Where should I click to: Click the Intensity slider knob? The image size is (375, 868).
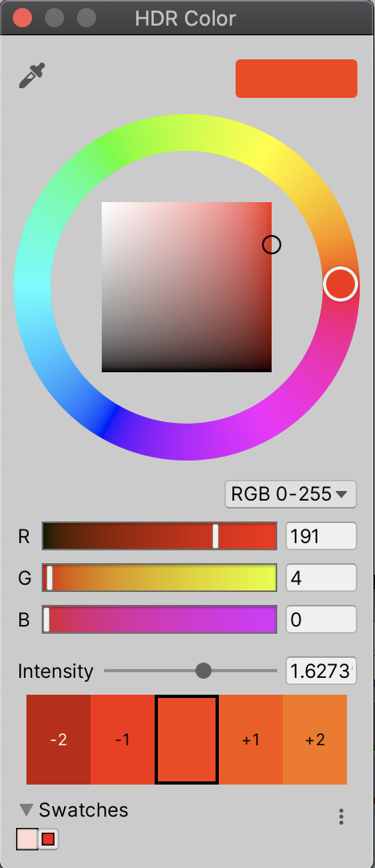[x=204, y=671]
